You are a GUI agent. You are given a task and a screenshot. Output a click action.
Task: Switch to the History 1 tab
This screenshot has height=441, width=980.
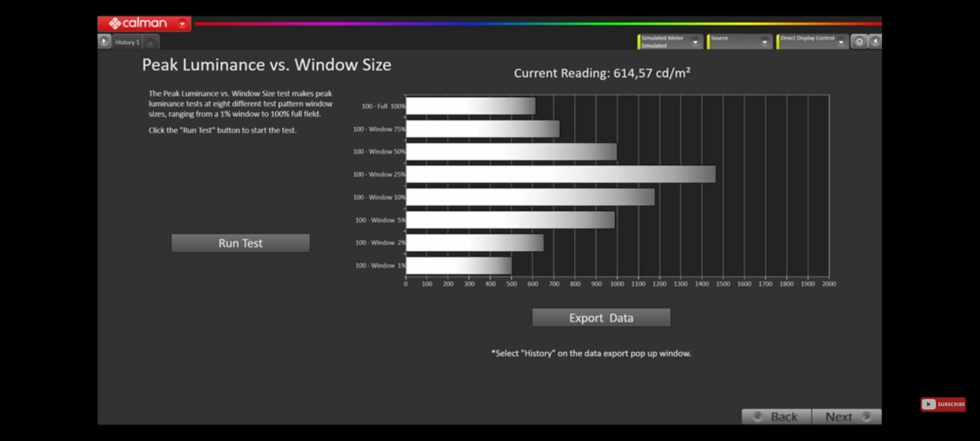[x=127, y=42]
